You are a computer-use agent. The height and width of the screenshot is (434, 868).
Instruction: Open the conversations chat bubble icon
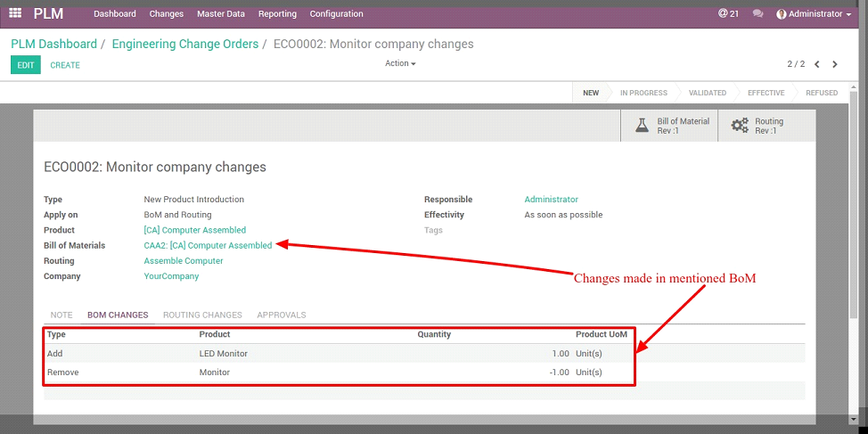click(x=757, y=13)
